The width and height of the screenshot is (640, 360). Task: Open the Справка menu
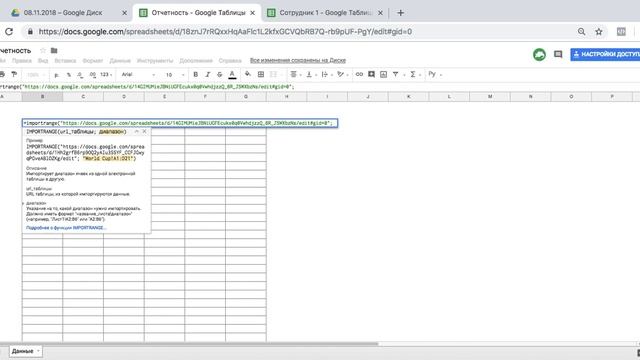pyautogui.click(x=230, y=60)
